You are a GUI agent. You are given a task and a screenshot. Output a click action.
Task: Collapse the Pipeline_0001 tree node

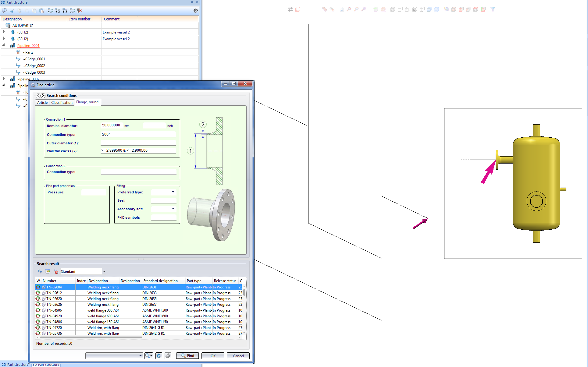pyautogui.click(x=4, y=45)
